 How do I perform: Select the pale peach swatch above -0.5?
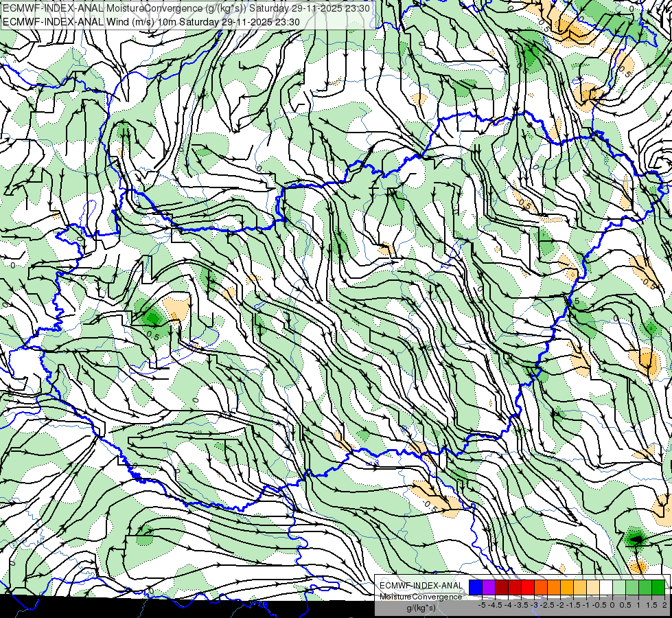(592, 587)
